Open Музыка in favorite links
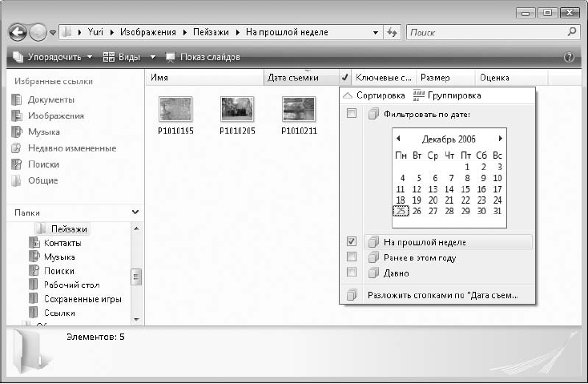The height and width of the screenshot is (384, 588). tap(44, 131)
